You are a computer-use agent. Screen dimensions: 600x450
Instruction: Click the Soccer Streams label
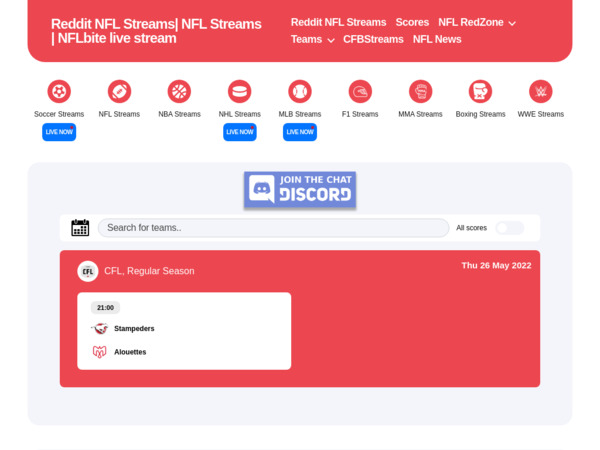coord(59,114)
